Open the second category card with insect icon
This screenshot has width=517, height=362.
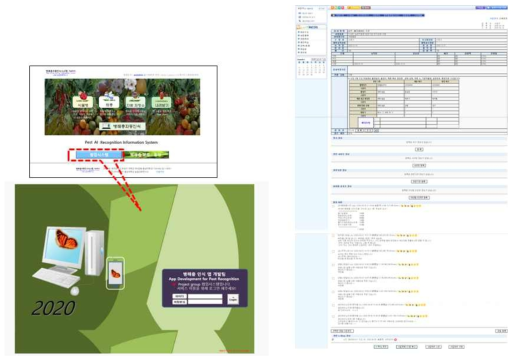(109, 102)
